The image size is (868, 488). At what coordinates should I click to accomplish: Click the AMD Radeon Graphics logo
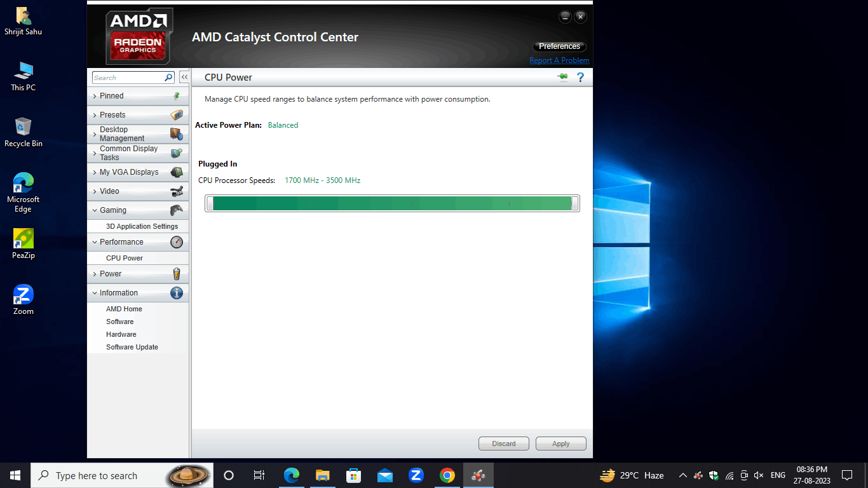pos(139,37)
